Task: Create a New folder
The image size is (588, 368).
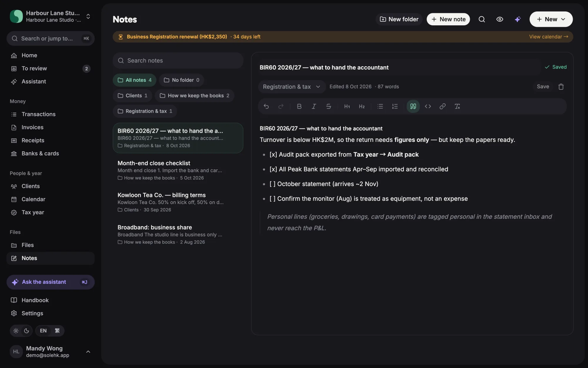Action: pyautogui.click(x=399, y=19)
